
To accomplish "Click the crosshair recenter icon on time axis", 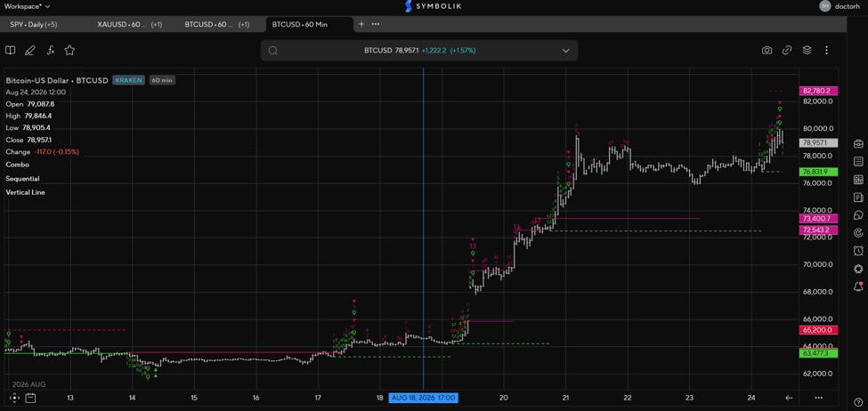I will click(x=14, y=397).
